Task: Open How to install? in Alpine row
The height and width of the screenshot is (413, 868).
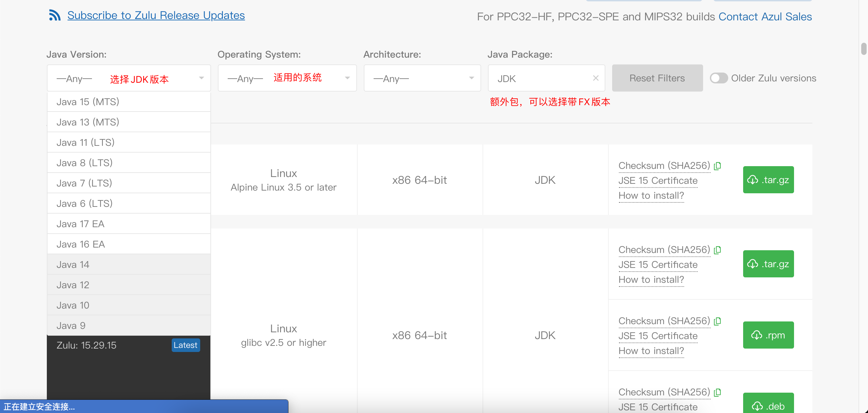Action: 651,195
